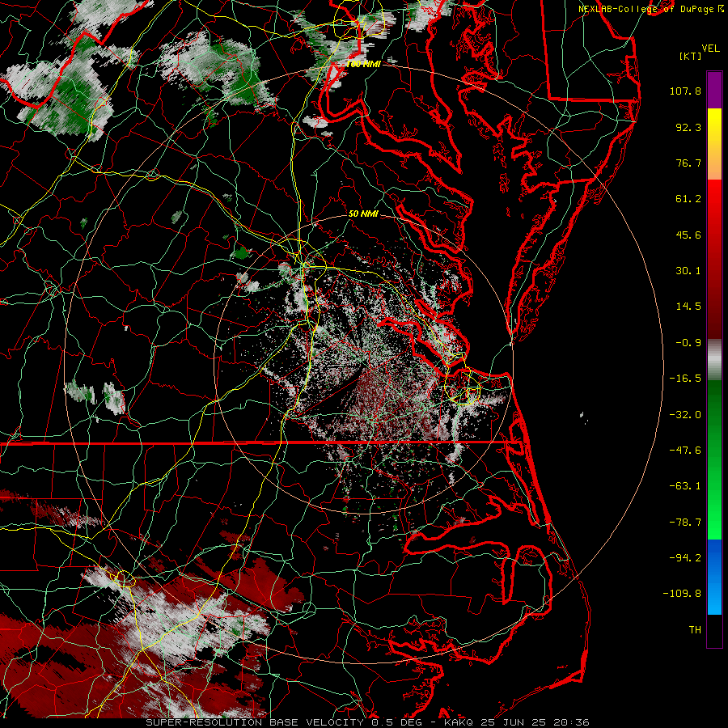
Task: Select the 107.8 scale value
Action: (685, 91)
